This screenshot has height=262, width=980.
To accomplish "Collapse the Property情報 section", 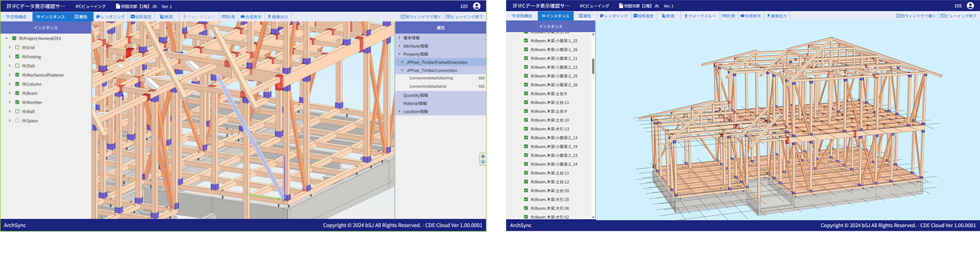I will 399,54.
